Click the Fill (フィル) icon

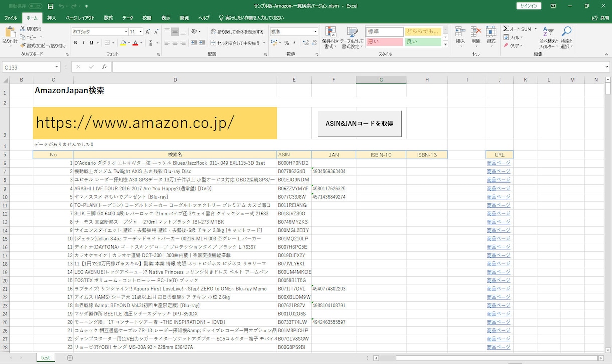[506, 37]
